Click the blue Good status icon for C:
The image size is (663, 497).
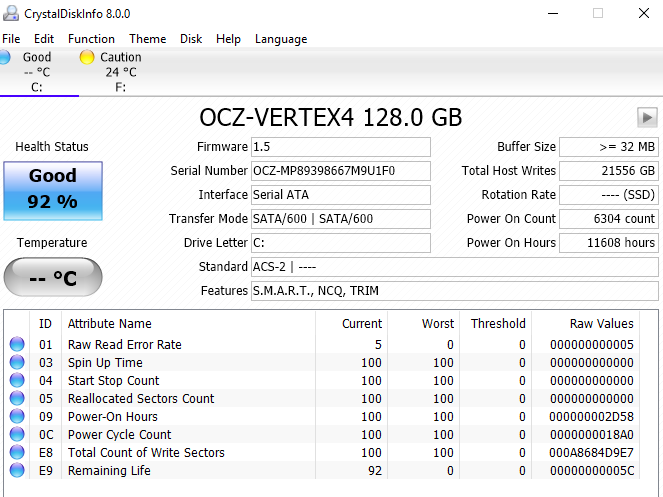pyautogui.click(x=4, y=57)
